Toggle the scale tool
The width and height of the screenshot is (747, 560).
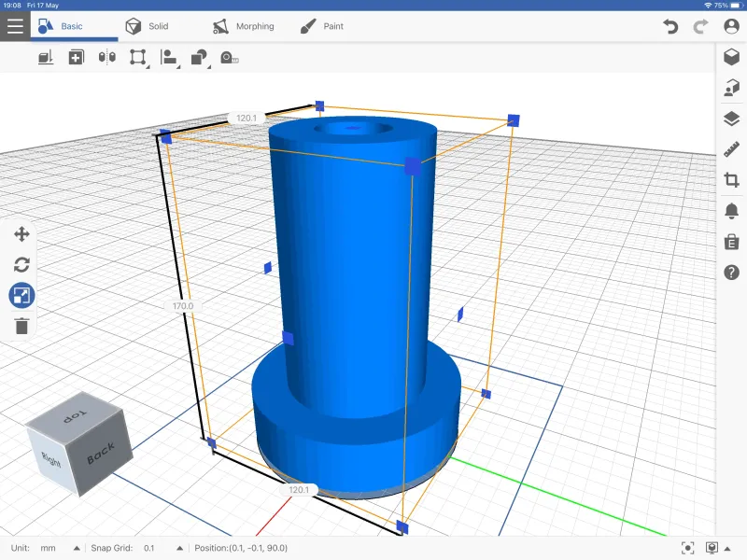pos(21,295)
